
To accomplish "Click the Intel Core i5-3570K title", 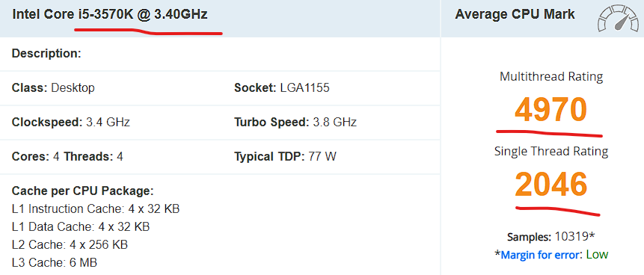I will click(x=110, y=15).
